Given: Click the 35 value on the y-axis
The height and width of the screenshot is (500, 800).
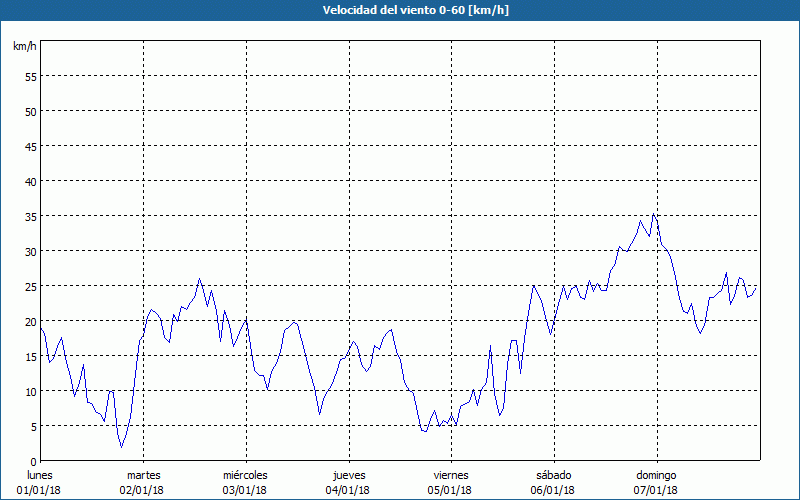Looking at the screenshot, I should click(x=30, y=216).
